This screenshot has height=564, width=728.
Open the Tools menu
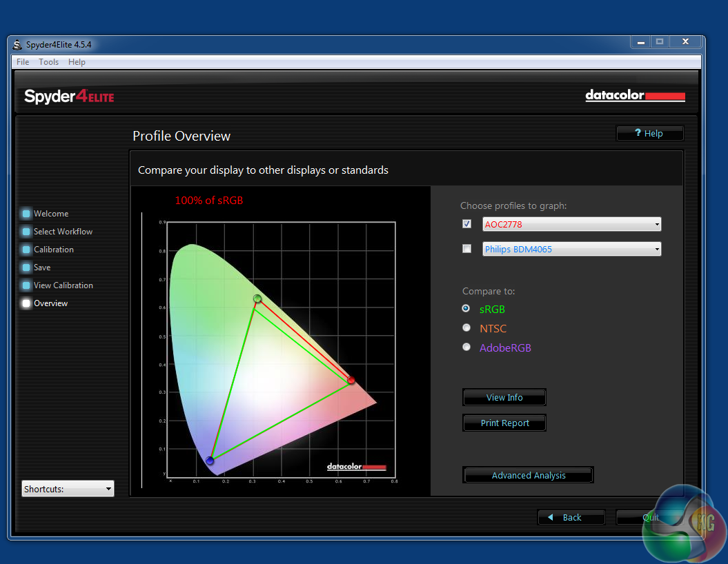(48, 62)
